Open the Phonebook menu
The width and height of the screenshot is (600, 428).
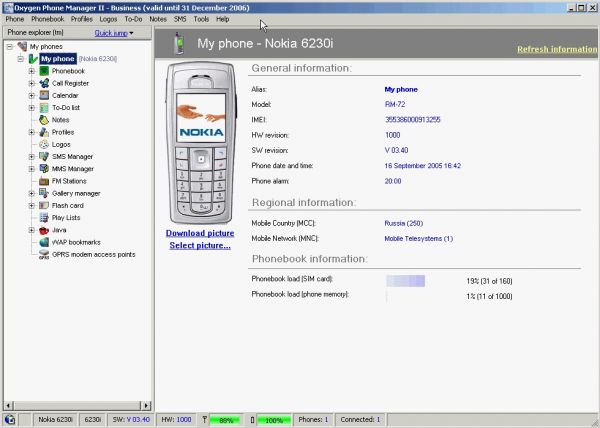tap(47, 19)
